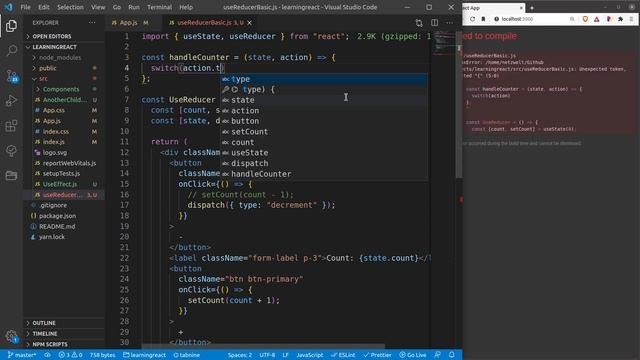Click zoom magnifier icon in browser address bar

tap(572, 19)
